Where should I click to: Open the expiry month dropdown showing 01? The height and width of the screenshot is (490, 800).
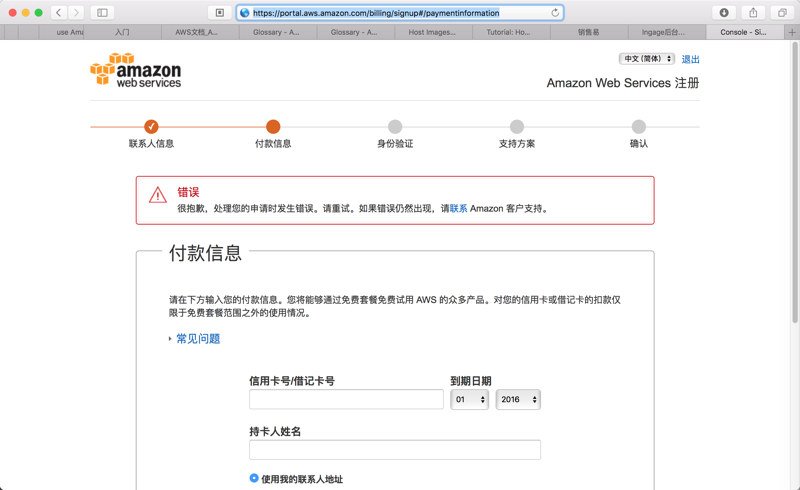pos(469,399)
